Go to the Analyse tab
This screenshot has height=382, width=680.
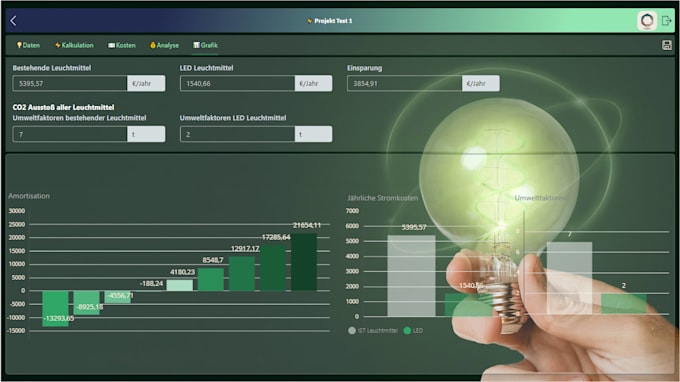164,45
